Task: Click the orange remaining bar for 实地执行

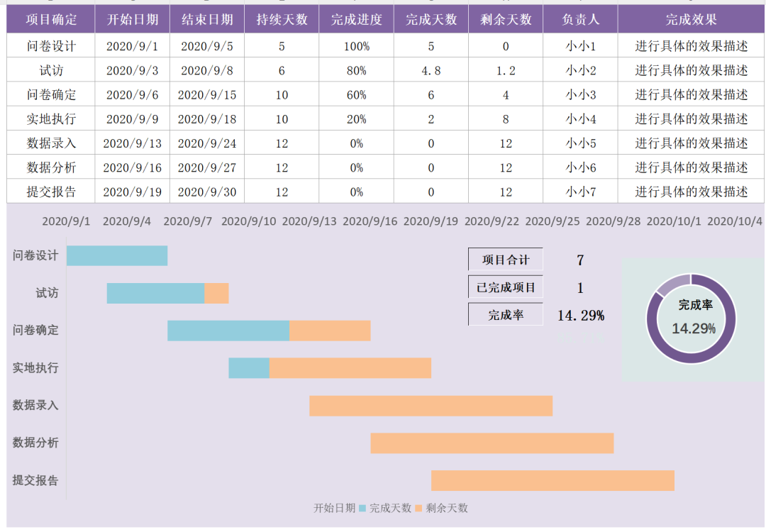Action: coord(350,368)
